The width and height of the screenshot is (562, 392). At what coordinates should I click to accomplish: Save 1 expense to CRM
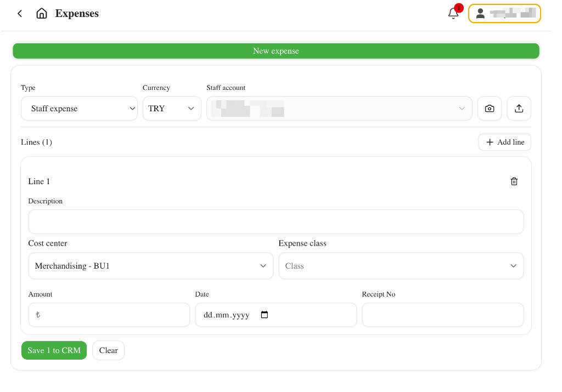(x=54, y=350)
